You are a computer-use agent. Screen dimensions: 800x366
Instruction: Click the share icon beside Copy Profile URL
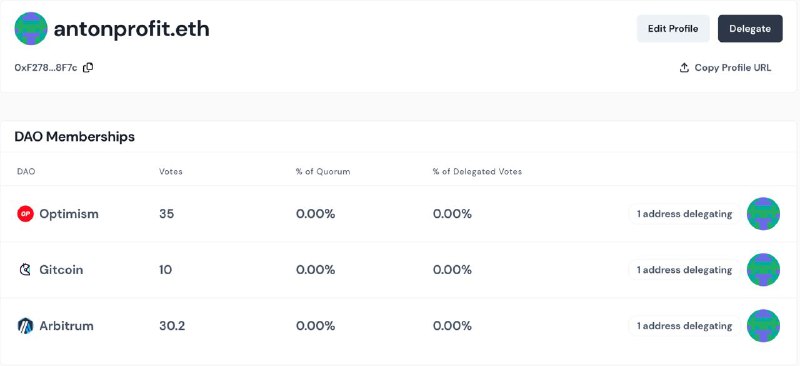684,68
